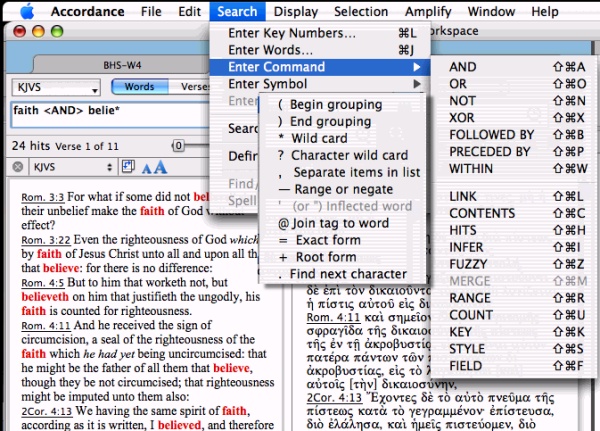Choose Character wild card symbol
Screen dimensions: 600x431
tap(342, 155)
